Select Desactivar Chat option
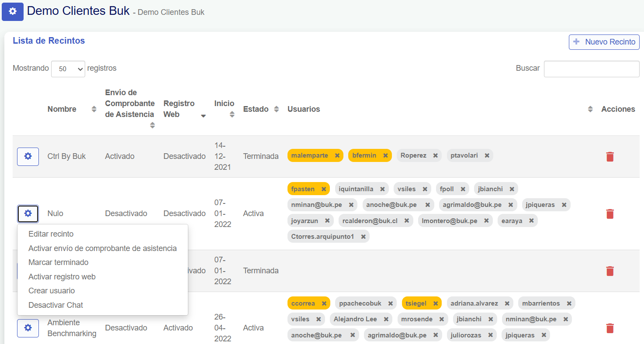 tap(55, 305)
